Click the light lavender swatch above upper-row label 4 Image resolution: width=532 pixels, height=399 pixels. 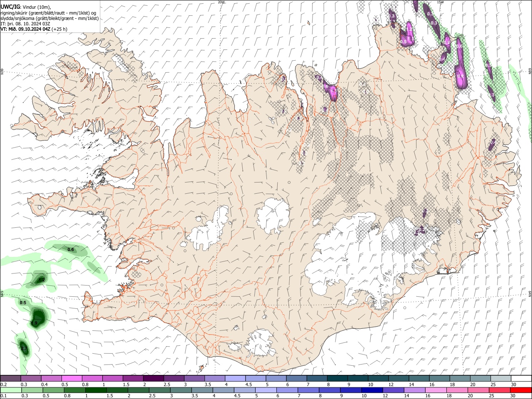(235, 379)
